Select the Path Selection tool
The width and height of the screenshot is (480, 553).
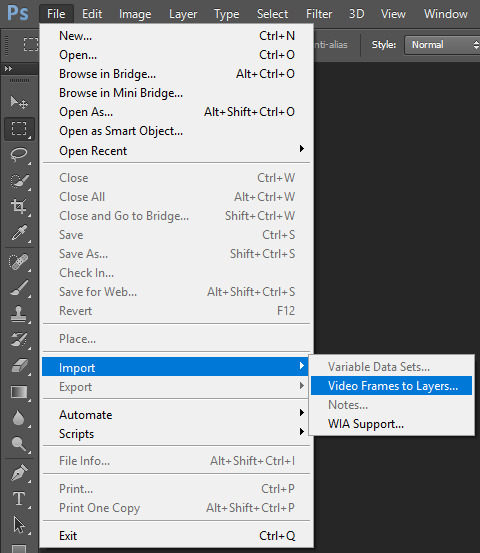tap(19, 525)
